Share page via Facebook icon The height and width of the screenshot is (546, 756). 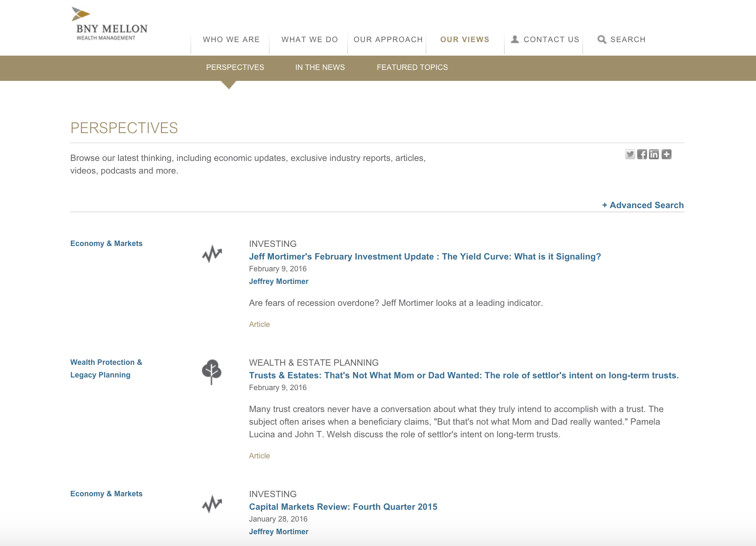(642, 154)
